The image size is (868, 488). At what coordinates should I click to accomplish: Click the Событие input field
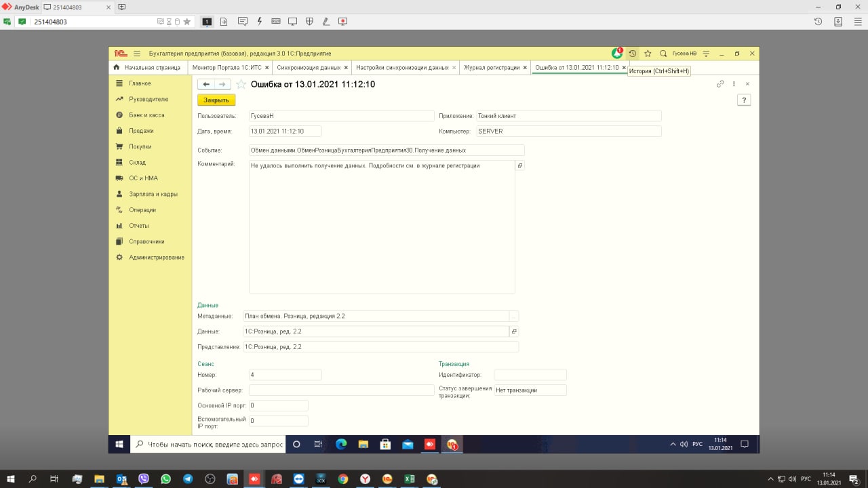click(x=387, y=150)
